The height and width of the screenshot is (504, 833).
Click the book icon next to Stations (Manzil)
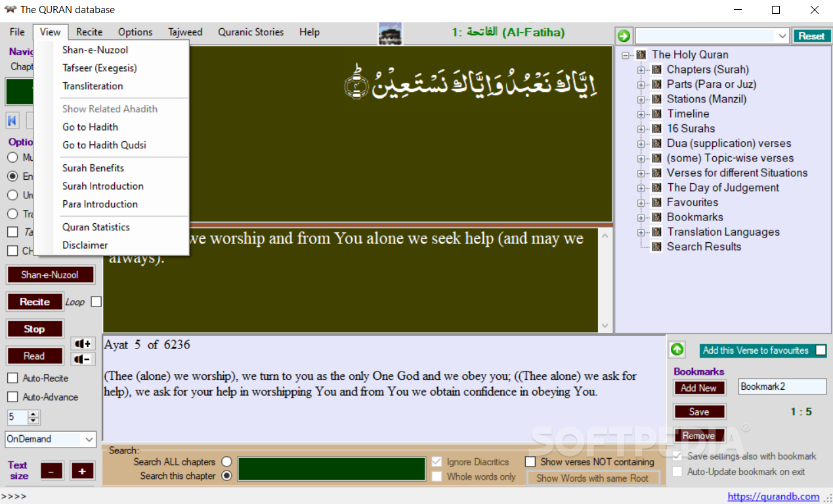click(x=656, y=99)
